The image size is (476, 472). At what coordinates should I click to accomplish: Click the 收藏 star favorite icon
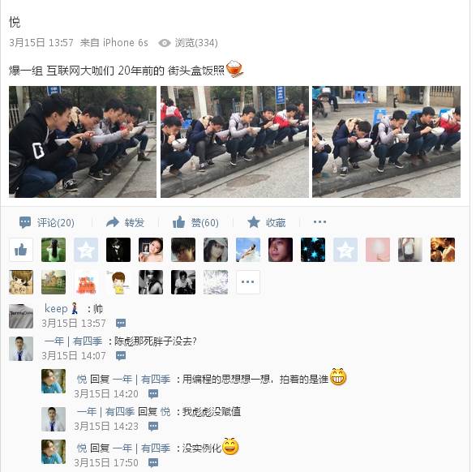click(x=254, y=222)
